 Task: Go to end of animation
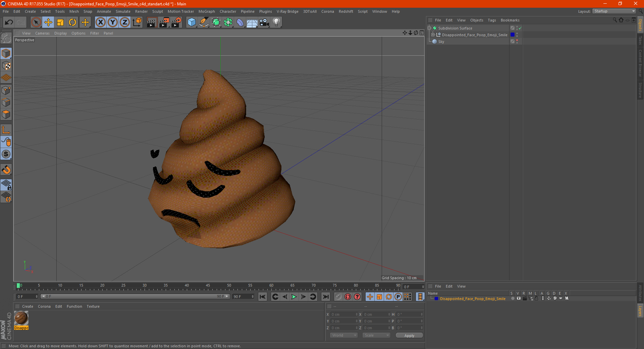pyautogui.click(x=325, y=297)
